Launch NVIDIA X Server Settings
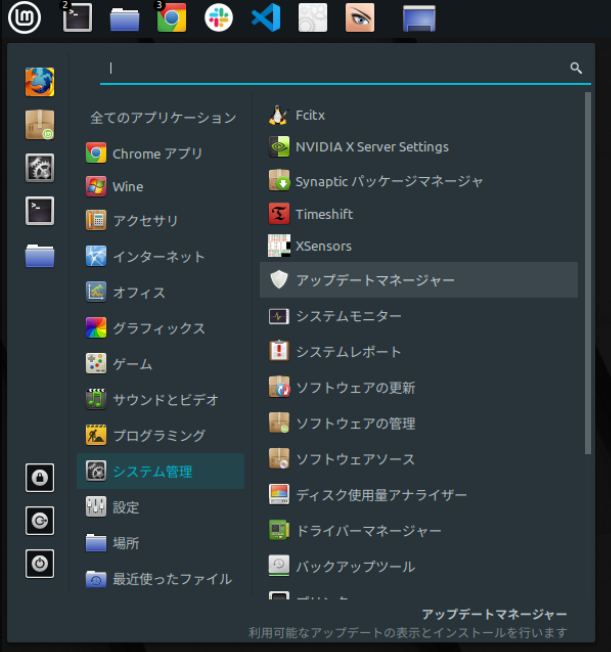Screen dimensions: 611x652 click(419, 147)
